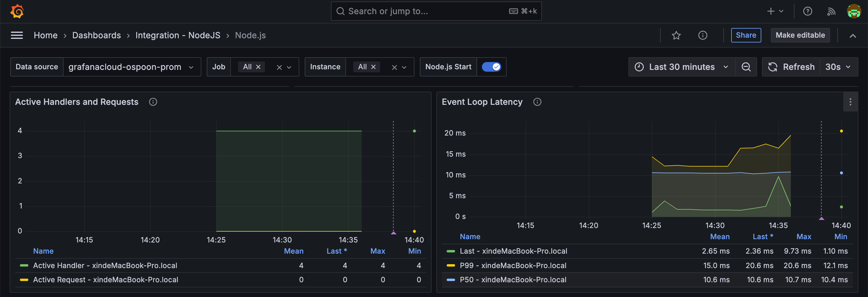Click the blue P50 legend color swatch

(451, 280)
